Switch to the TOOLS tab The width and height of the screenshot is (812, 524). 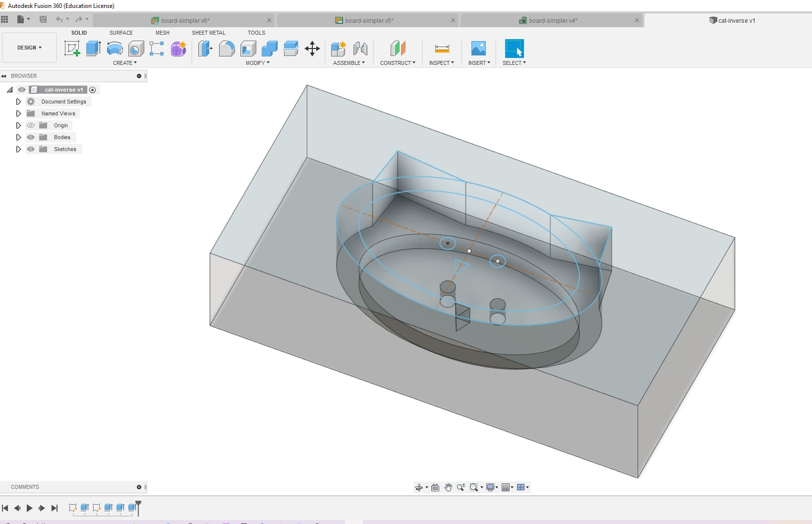(x=256, y=33)
